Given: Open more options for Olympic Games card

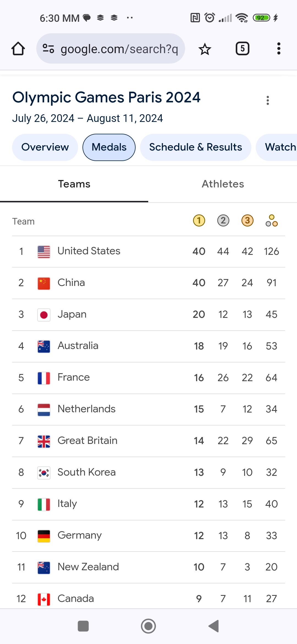Looking at the screenshot, I should (x=268, y=100).
